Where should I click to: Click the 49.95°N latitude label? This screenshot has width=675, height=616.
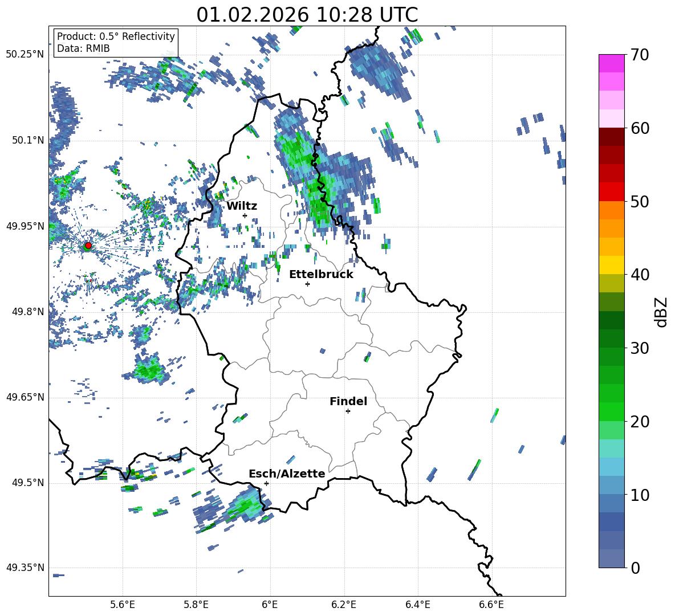pos(25,226)
